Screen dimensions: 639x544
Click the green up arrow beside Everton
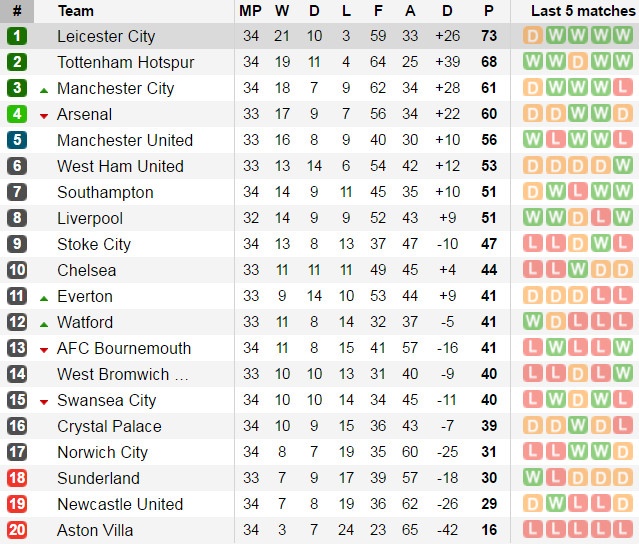(x=44, y=297)
